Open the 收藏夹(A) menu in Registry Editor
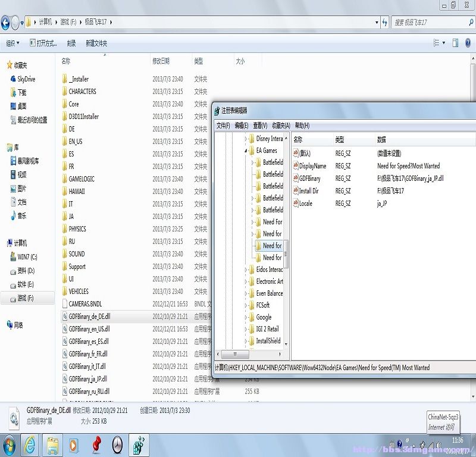The height and width of the screenshot is (457, 476). click(x=281, y=126)
